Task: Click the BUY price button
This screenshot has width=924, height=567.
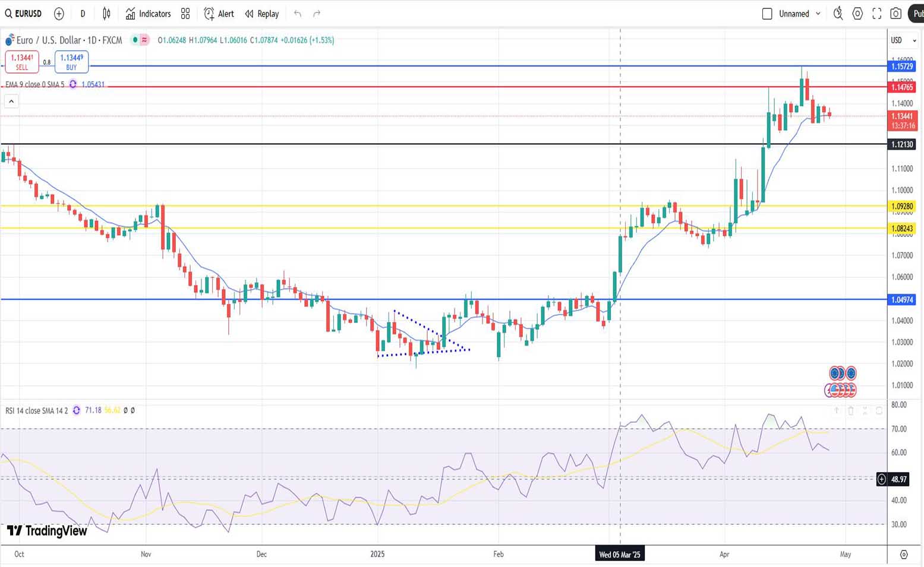Action: [x=71, y=62]
